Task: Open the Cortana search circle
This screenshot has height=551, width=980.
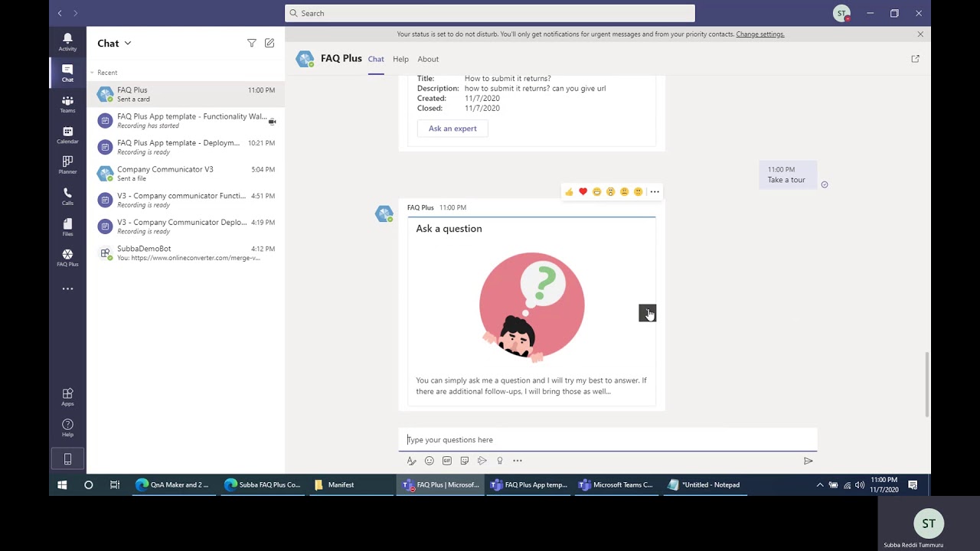Action: (89, 484)
